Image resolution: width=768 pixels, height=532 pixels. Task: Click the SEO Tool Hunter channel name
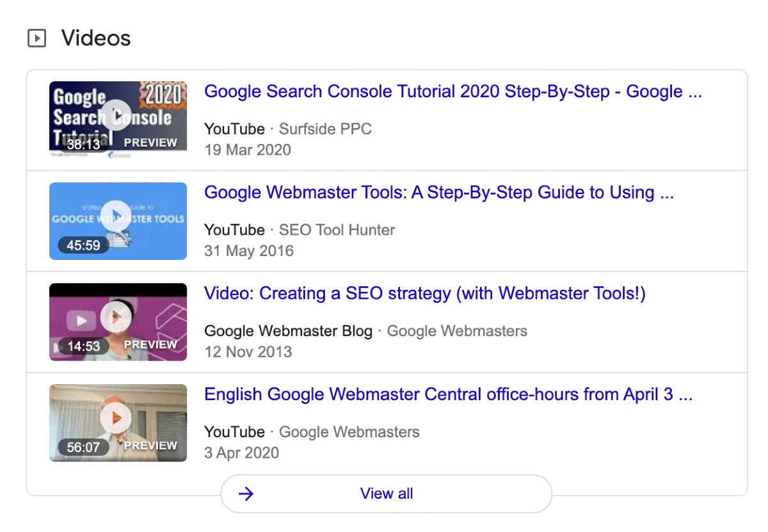point(337,230)
